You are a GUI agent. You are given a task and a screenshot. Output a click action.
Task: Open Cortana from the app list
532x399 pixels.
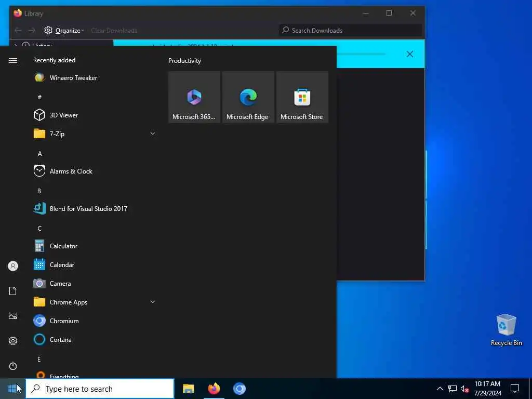tap(95, 339)
